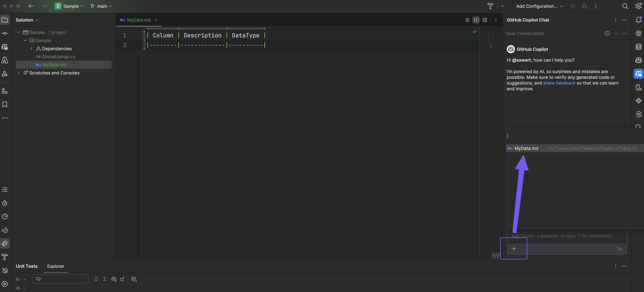
Task: Open Copilot icon in left sidebar
Action: point(5,47)
